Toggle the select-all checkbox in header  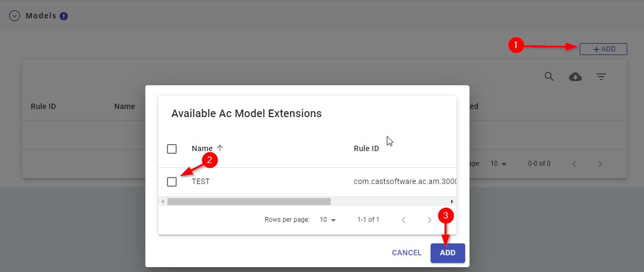tap(172, 149)
